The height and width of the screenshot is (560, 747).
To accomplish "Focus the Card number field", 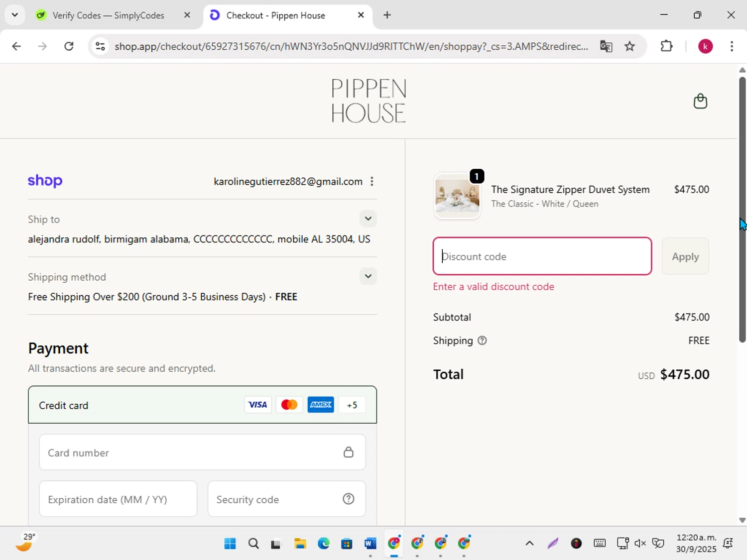I will point(202,452).
